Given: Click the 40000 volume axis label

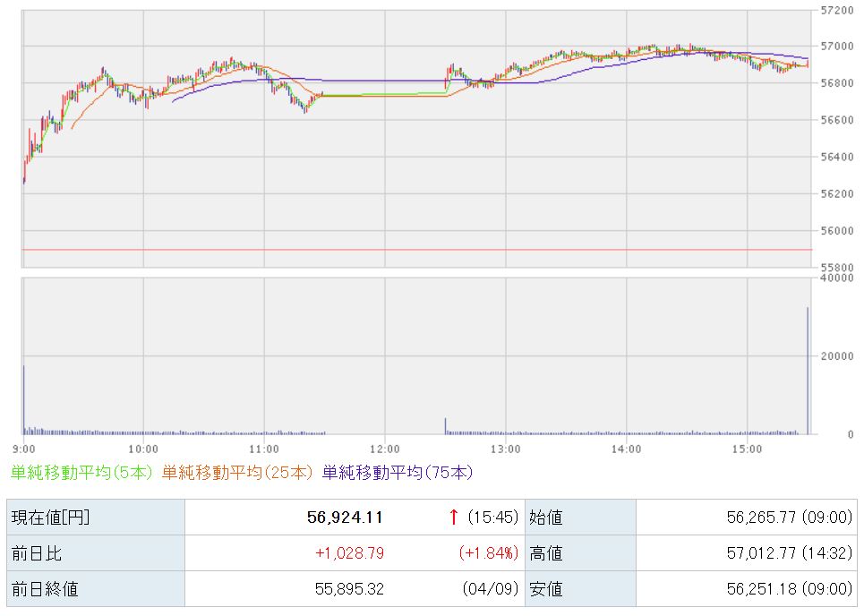Looking at the screenshot, I should 837,278.
